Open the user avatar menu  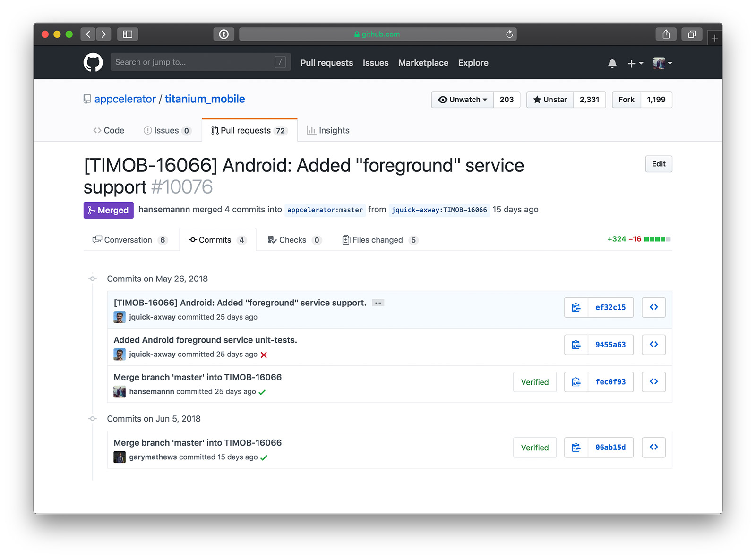point(662,63)
